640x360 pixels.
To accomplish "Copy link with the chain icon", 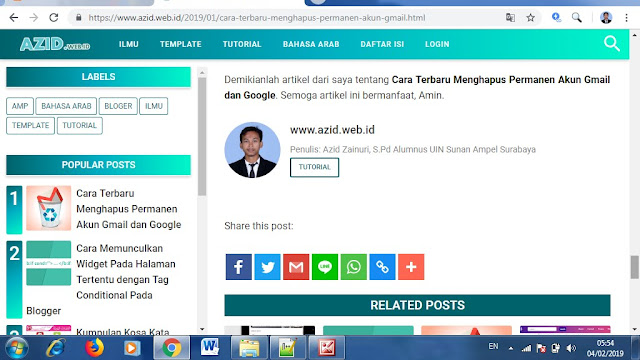I will tap(382, 267).
